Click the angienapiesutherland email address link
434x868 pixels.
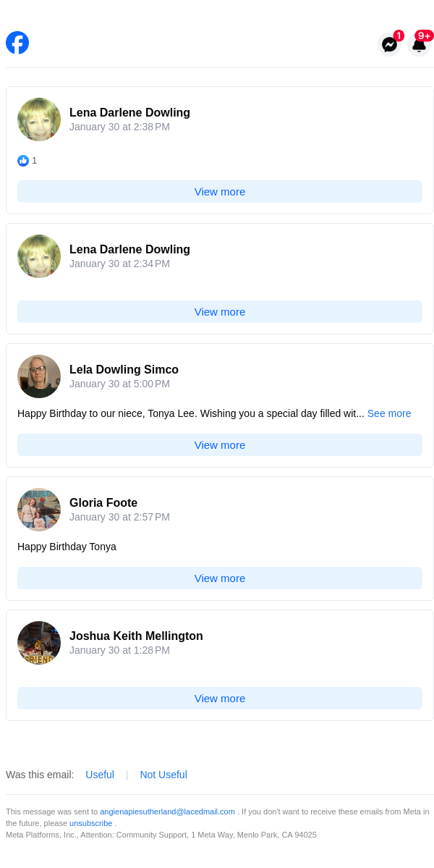[x=167, y=812]
